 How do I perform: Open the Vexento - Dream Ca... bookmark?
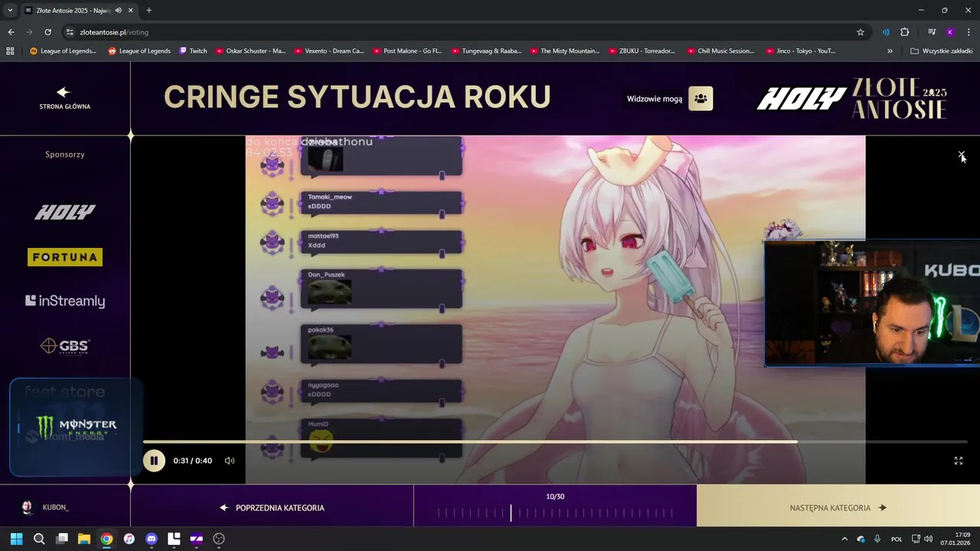tap(329, 51)
